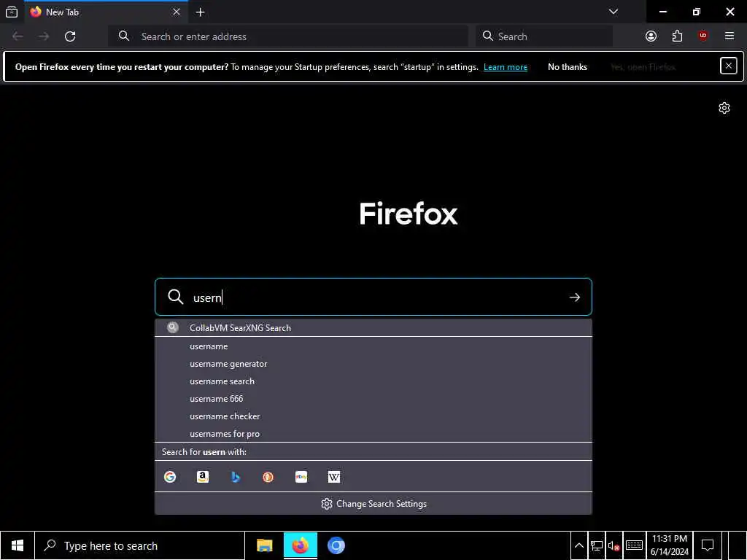Screen dimensions: 747x560
Task: Focus the toolbar Search box
Action: point(544,36)
